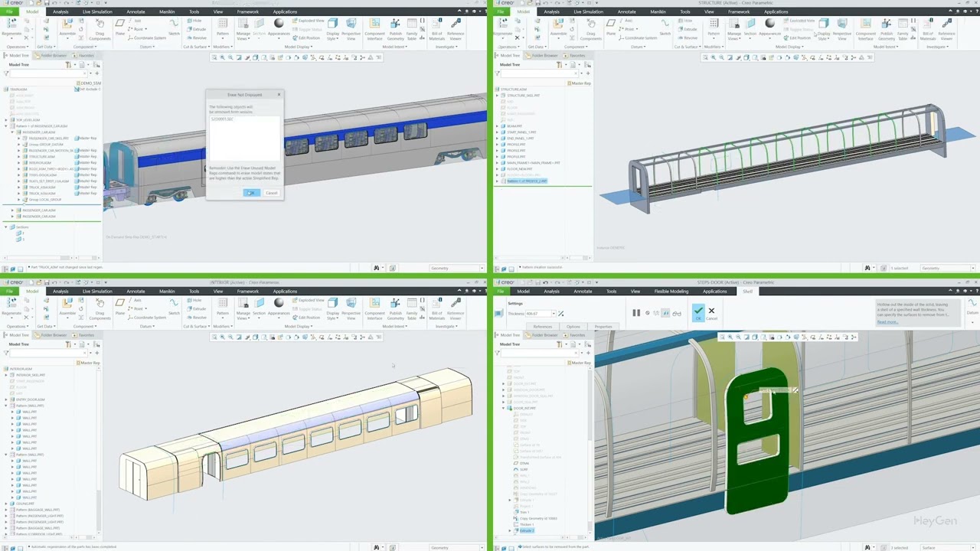Click Refit icon in bottom-right graphics toolbar
This screenshot has width=980, height=551.
[722, 337]
